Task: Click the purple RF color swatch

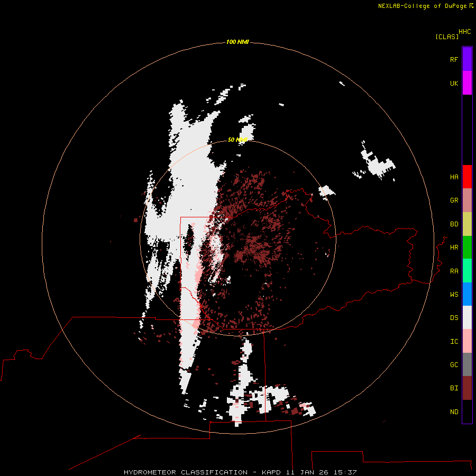Action: [467, 59]
